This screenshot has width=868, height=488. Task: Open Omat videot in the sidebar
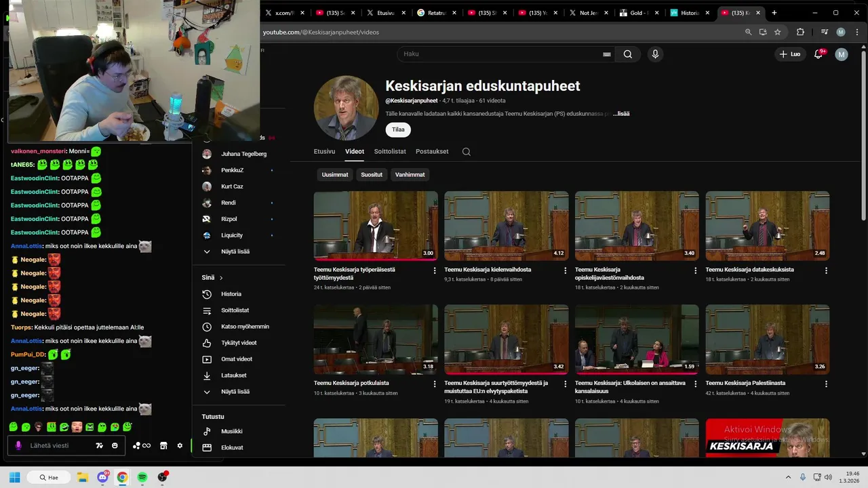237,359
